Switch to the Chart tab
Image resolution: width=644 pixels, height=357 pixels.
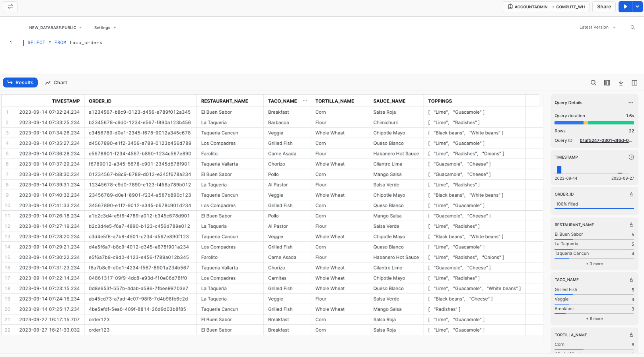[56, 83]
